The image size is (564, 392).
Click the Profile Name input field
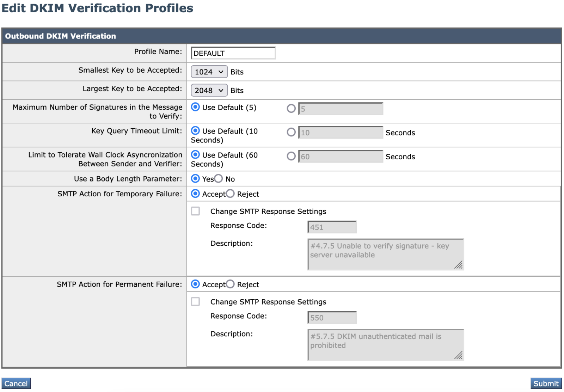click(x=233, y=53)
